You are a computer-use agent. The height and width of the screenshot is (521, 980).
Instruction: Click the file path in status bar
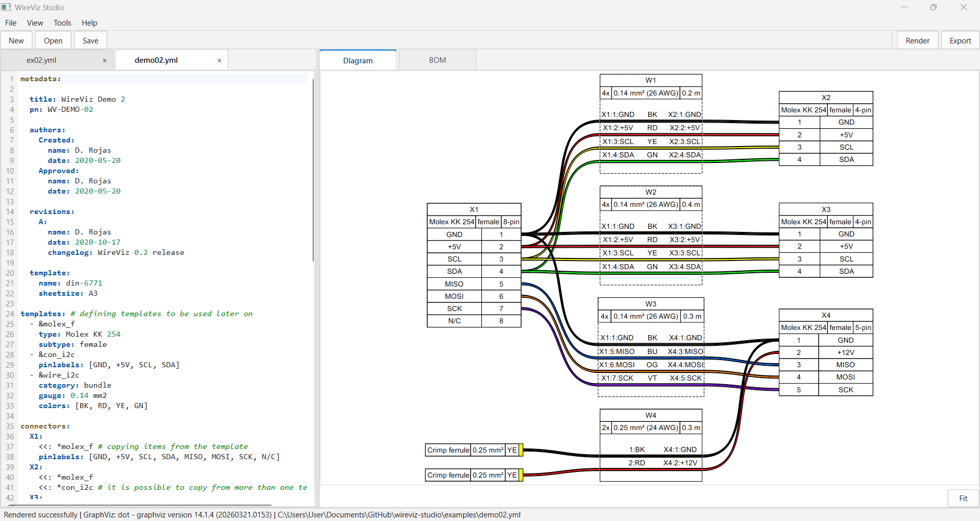pos(398,515)
